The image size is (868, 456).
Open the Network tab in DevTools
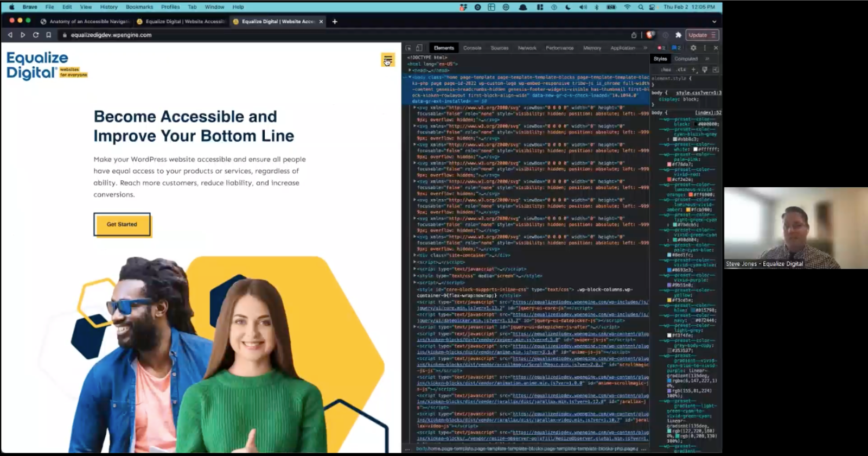click(x=527, y=48)
